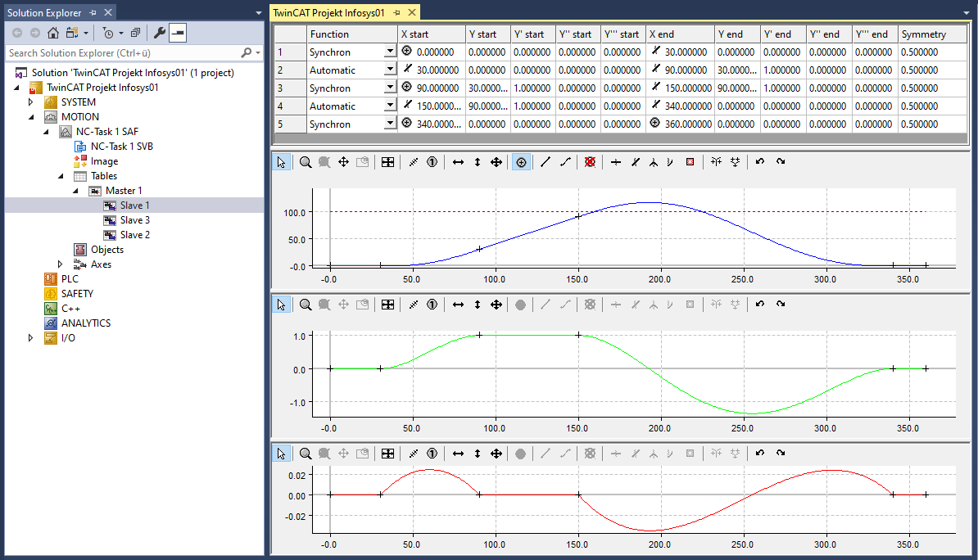Click the magnifier zoom tool above the red curve graph

pyautogui.click(x=305, y=454)
